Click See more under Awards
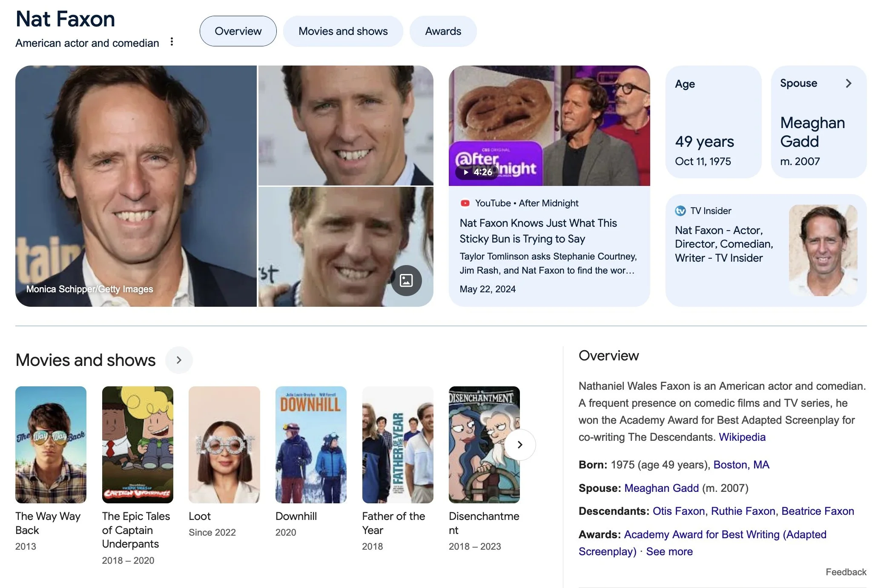878x588 pixels. click(669, 551)
